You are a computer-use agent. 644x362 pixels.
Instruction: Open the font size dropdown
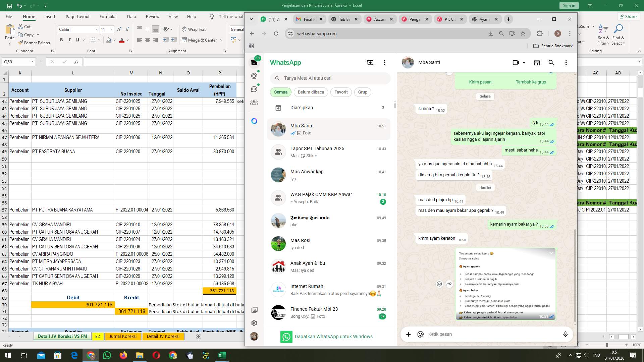coord(111,29)
